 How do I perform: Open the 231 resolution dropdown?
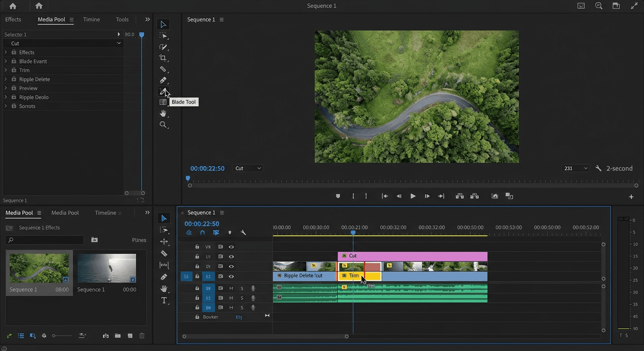(x=575, y=168)
